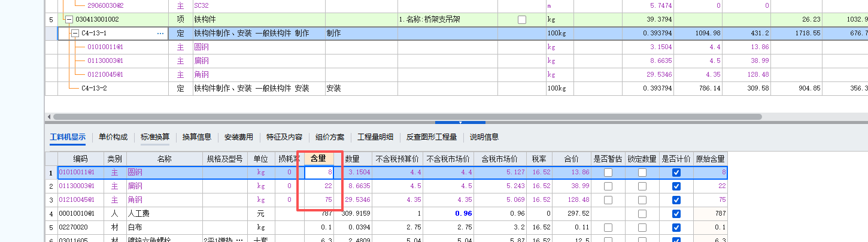This screenshot has height=242, width=868.
Task: Open the 标准换算 tab
Action: pyautogui.click(x=155, y=137)
